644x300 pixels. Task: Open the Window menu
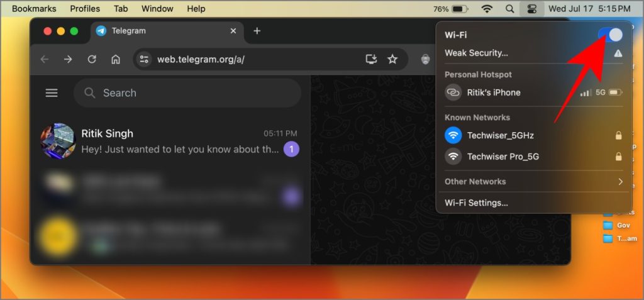click(158, 9)
